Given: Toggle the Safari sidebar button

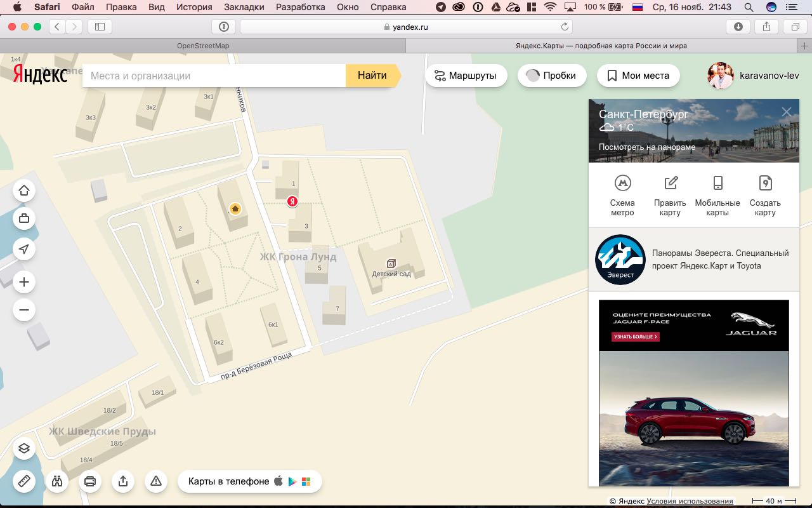Looking at the screenshot, I should [x=100, y=27].
